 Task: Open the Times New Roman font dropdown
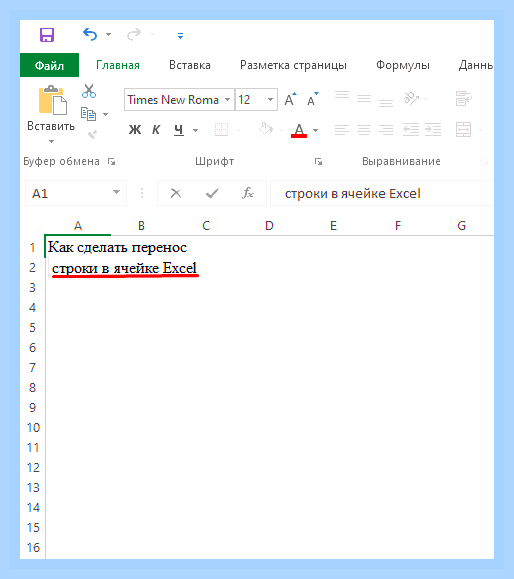(x=227, y=100)
